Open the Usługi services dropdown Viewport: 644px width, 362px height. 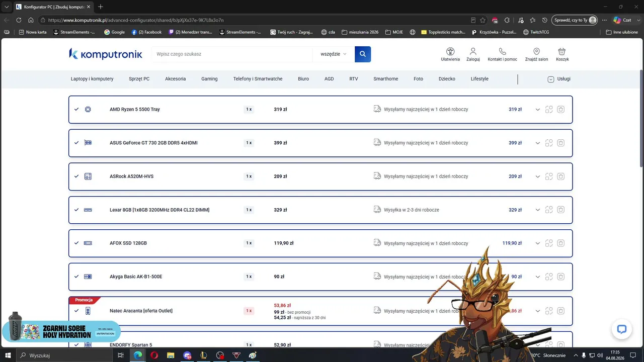(559, 79)
